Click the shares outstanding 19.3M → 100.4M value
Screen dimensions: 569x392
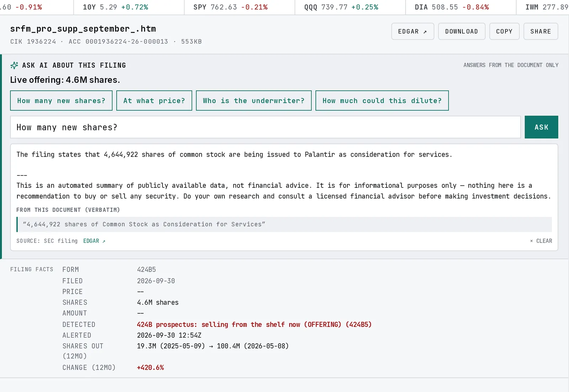pos(213,346)
